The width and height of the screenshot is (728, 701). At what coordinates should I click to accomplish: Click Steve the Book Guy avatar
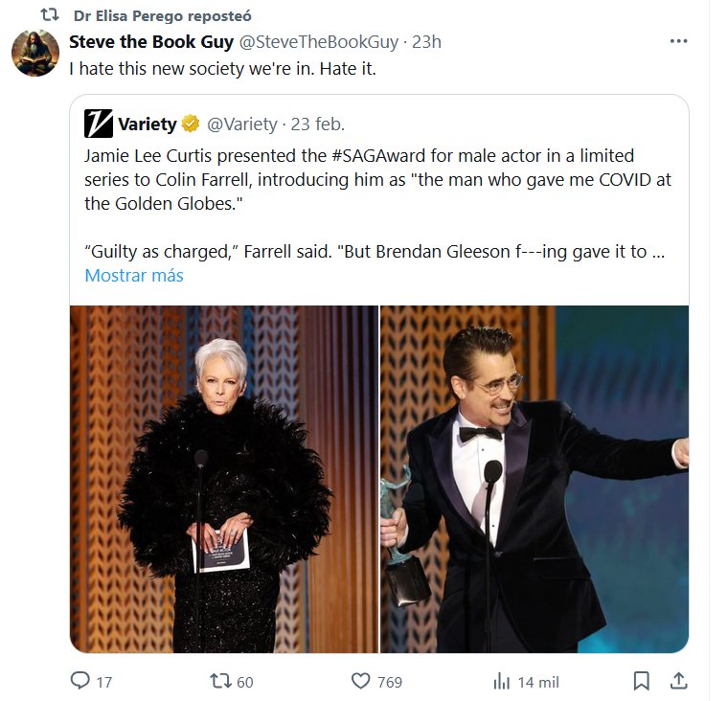coord(35,53)
